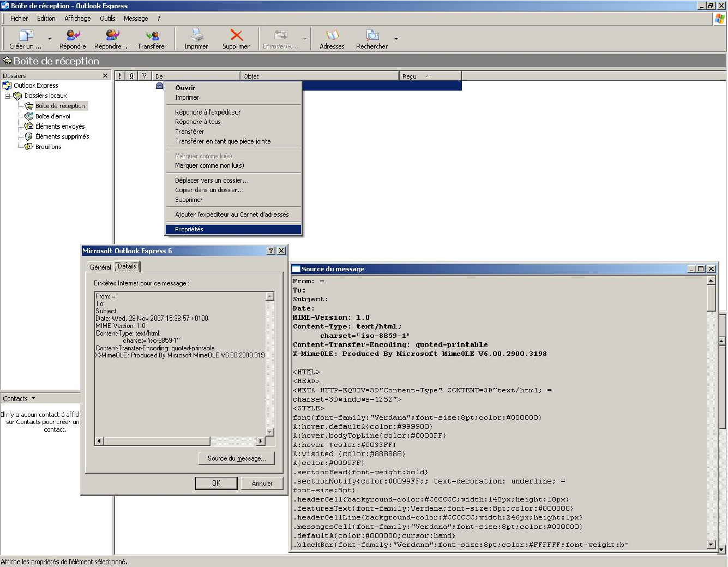This screenshot has width=728, height=567.
Task: Choose Déplacer vers un dossier
Action: pyautogui.click(x=233, y=180)
